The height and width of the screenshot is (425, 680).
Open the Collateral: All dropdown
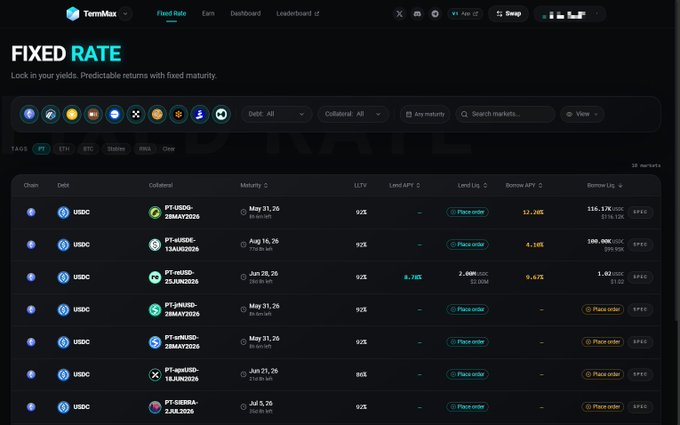pos(353,114)
